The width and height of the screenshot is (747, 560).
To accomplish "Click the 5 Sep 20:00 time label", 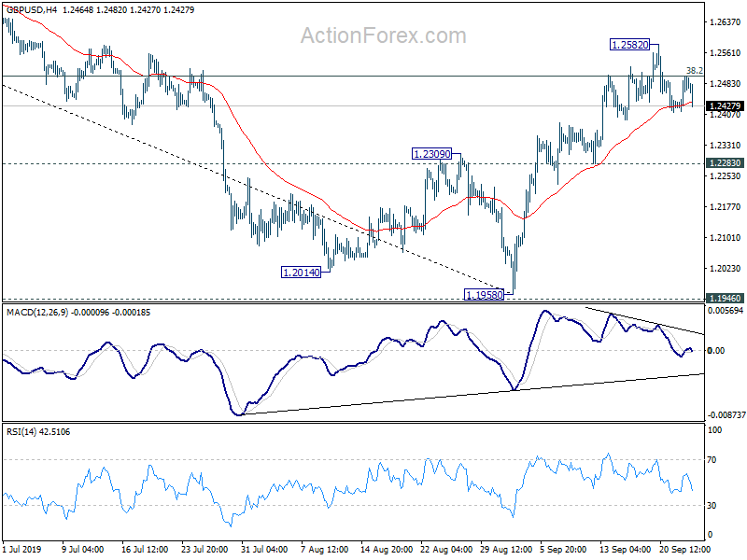I will 563,549.
